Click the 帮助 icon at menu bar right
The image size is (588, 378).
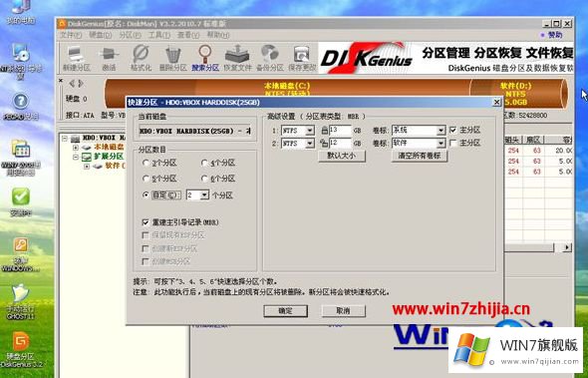pyautogui.click(x=551, y=35)
